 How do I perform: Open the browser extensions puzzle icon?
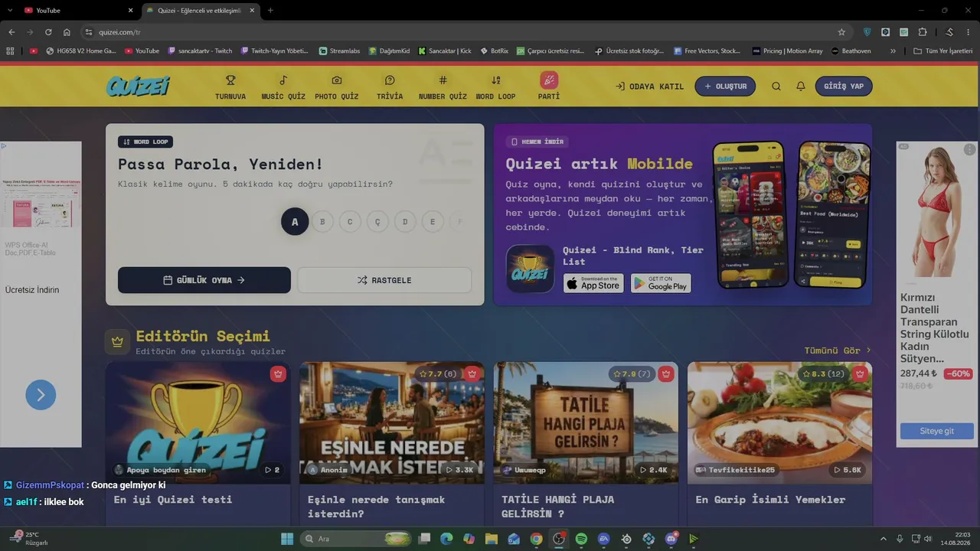coord(923,32)
